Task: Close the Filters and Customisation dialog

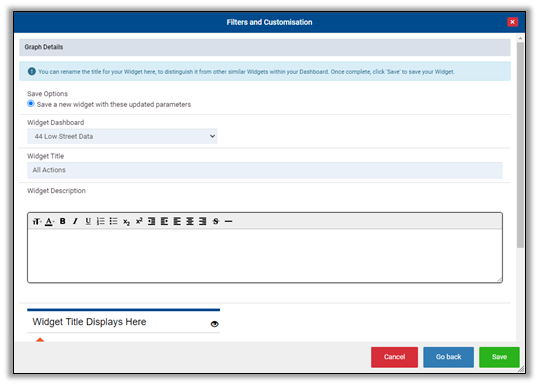Action: pos(512,22)
